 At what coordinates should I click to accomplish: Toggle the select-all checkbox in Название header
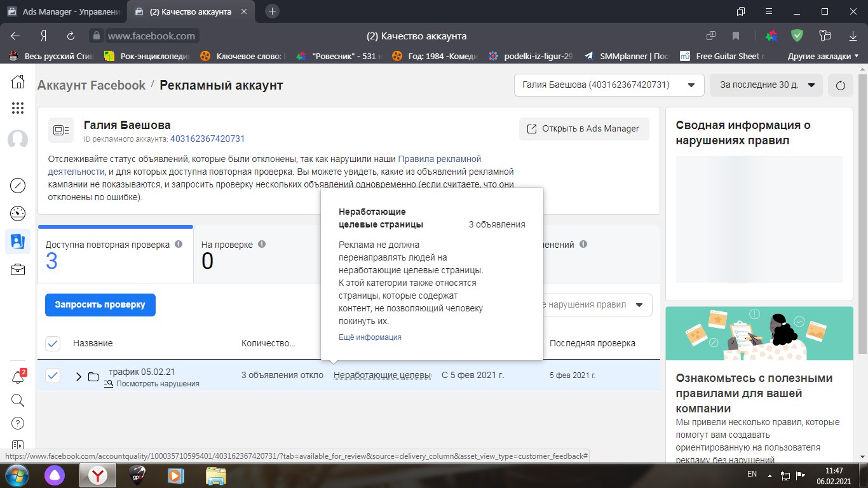[53, 344]
